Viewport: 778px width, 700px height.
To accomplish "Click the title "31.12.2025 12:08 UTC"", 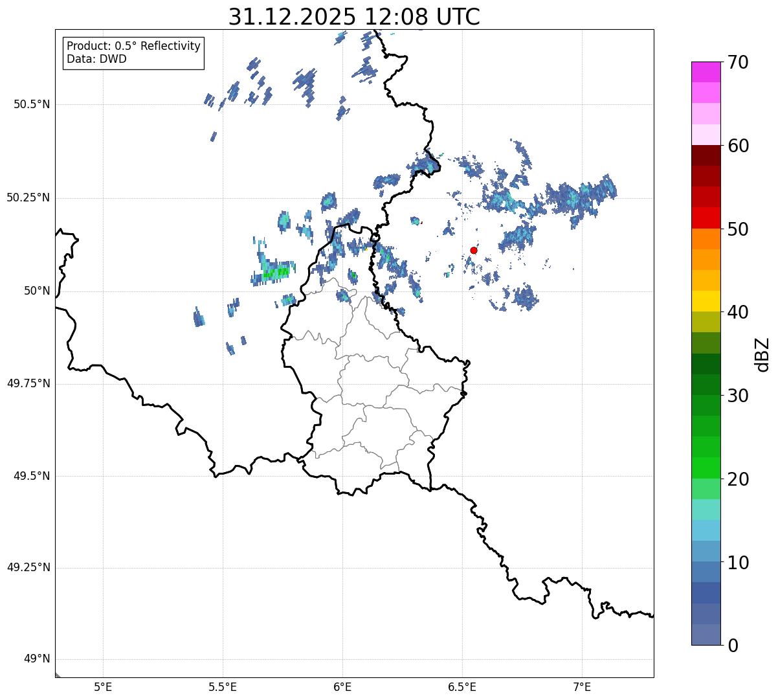I will (354, 17).
